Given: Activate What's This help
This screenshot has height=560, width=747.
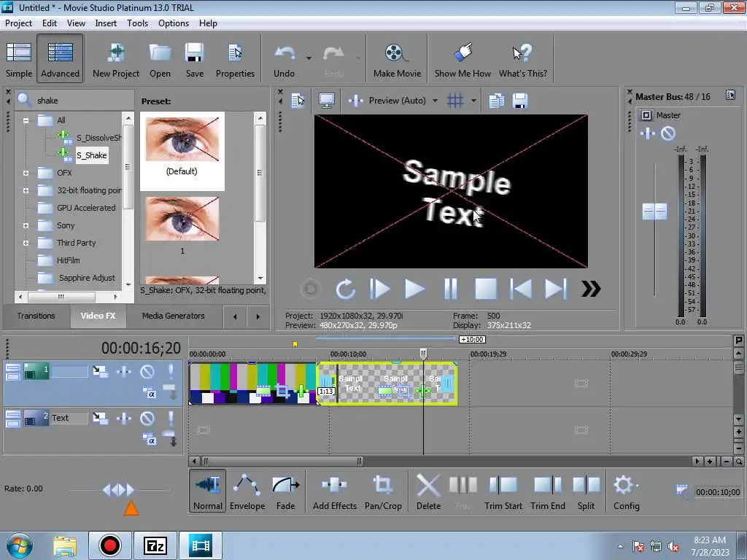Looking at the screenshot, I should pos(522,59).
